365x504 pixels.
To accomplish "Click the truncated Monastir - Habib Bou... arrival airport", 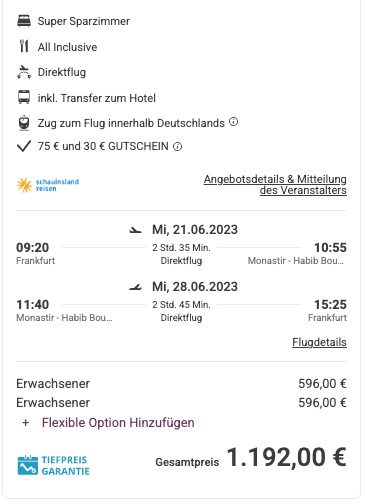I will pos(295,261).
